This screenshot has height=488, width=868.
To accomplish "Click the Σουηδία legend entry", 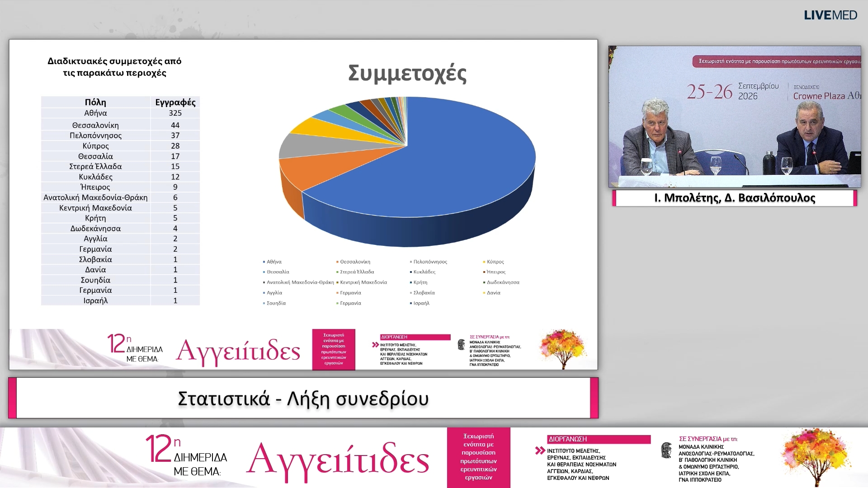I will click(x=274, y=303).
